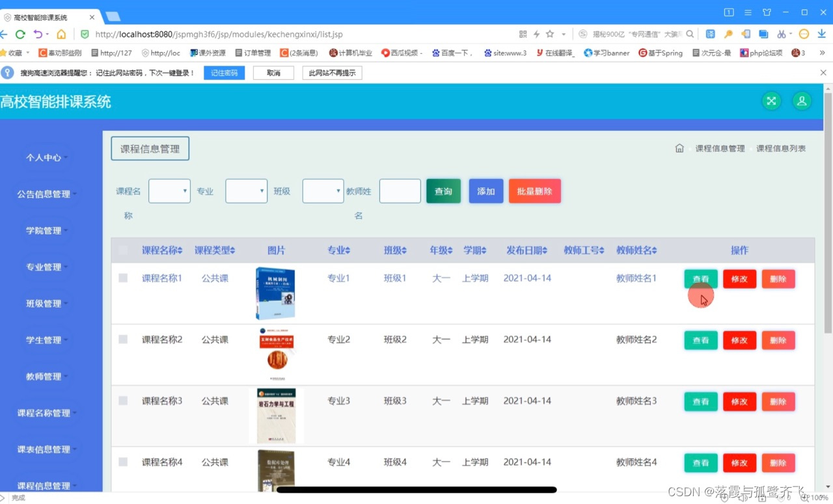The image size is (833, 504).
Task: Open the screenshot scissors tool icon
Action: pos(781,34)
